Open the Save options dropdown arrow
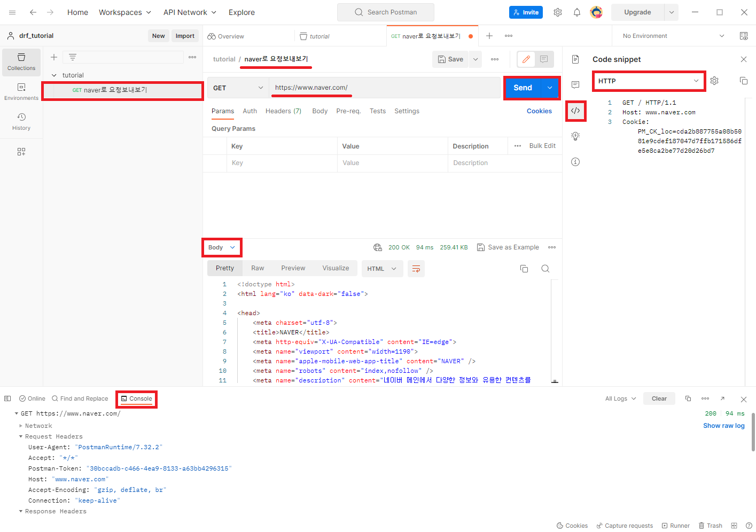756x532 pixels. click(x=476, y=59)
